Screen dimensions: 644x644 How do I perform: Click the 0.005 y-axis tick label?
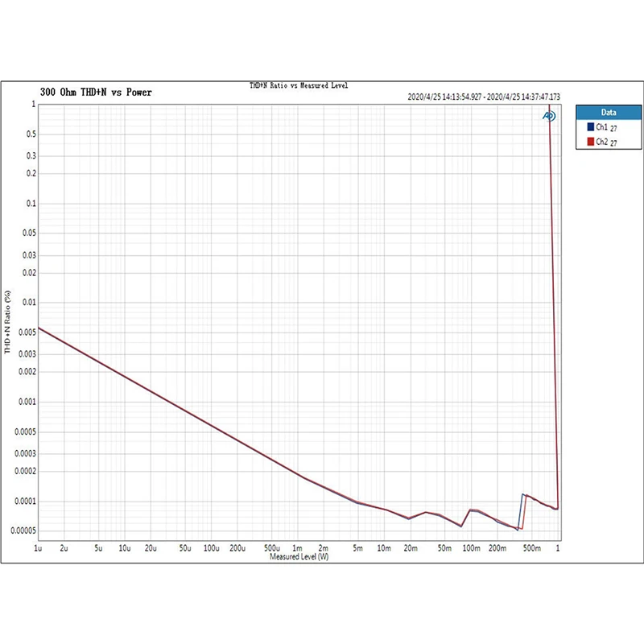[x=27, y=332]
